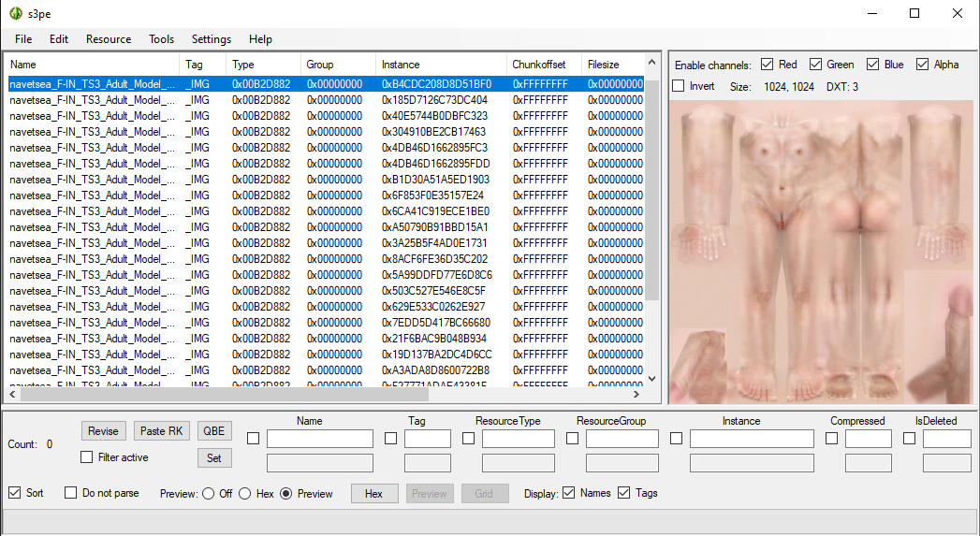This screenshot has width=980, height=536.
Task: Enable the Filter active checkbox
Action: coord(87,457)
